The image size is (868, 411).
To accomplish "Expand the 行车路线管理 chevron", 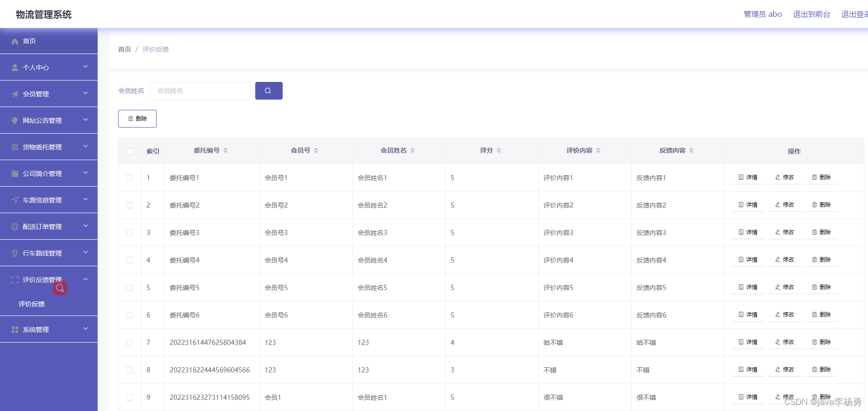I will 86,252.
